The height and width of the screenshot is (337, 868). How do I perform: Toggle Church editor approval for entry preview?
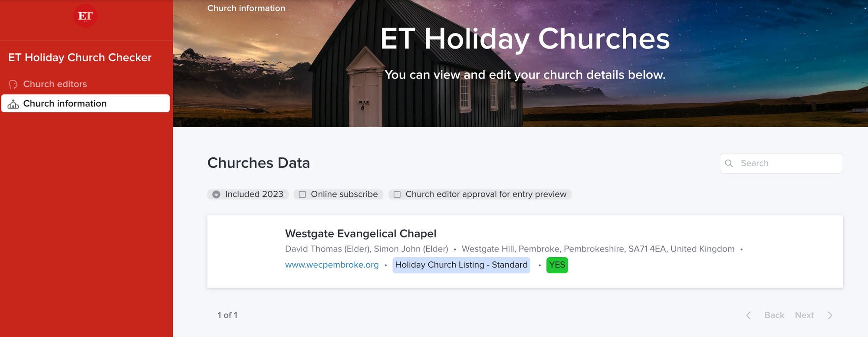coord(397,194)
